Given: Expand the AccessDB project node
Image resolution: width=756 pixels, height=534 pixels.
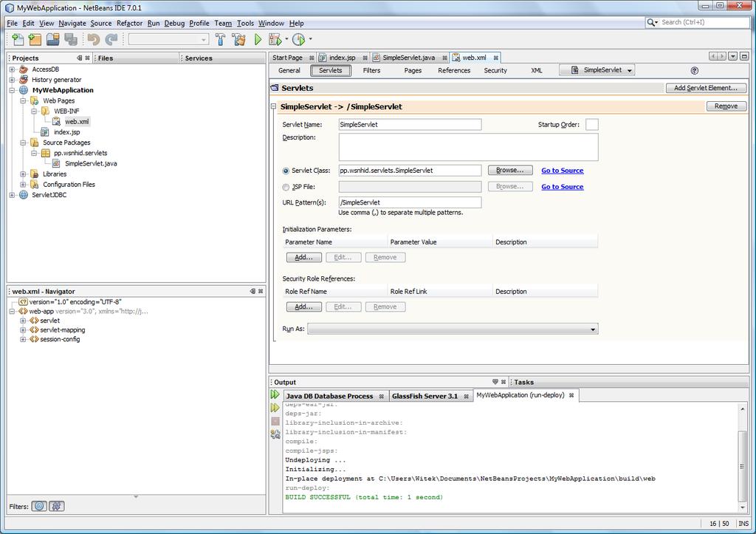Looking at the screenshot, I should 12,69.
